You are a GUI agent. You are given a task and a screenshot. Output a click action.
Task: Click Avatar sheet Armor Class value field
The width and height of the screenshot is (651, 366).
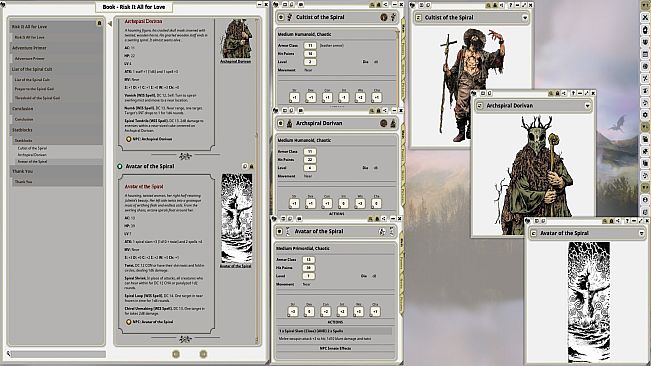point(308,260)
